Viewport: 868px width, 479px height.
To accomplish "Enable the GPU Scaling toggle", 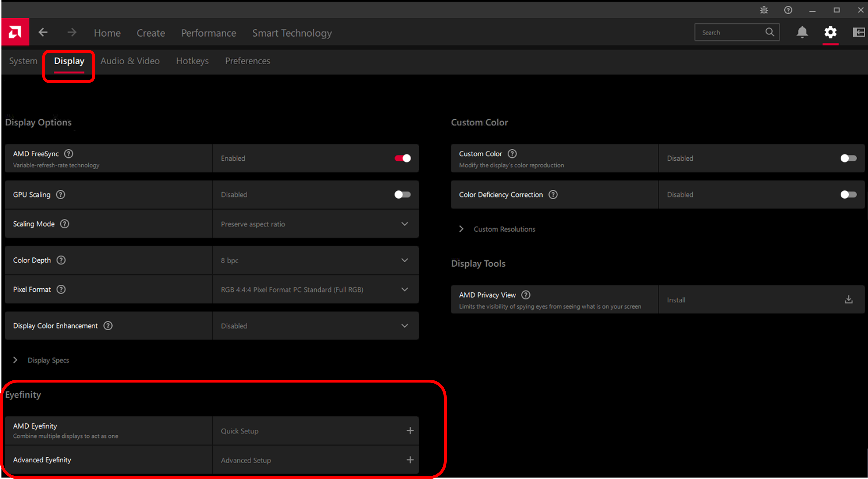I will tap(403, 195).
